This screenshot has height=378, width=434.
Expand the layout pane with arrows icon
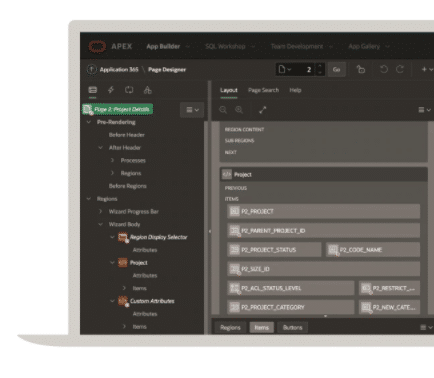[263, 110]
